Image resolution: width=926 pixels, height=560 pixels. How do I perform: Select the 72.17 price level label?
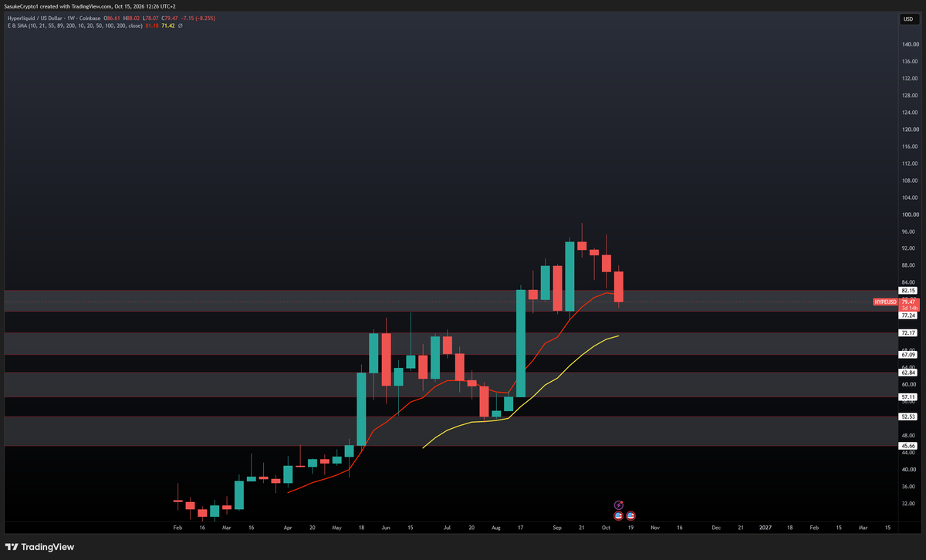907,332
